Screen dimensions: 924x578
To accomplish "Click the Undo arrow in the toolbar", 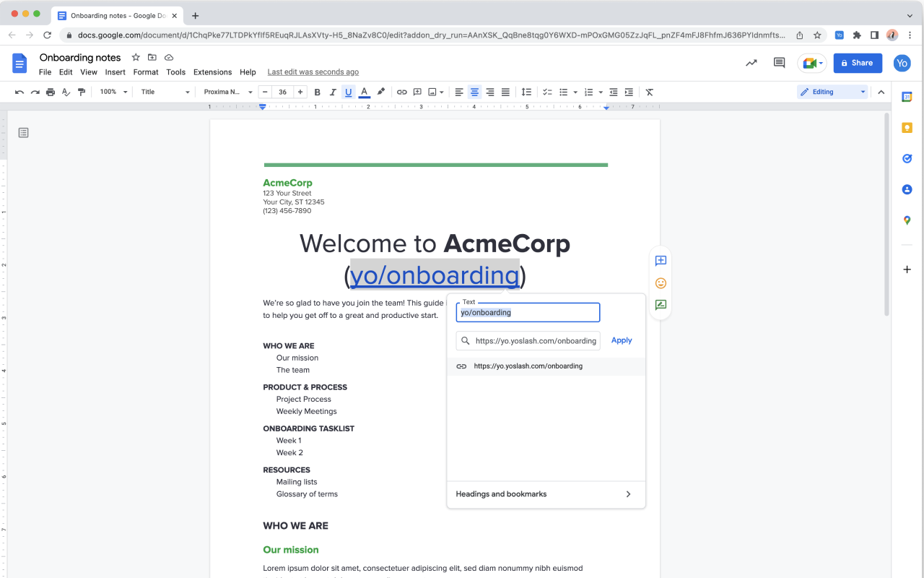I will coord(19,92).
